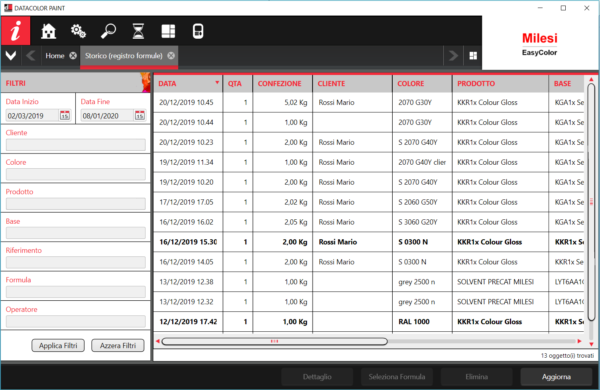Image resolution: width=600 pixels, height=390 pixels.
Task: Sort by the CLIENTE column header
Action: [x=353, y=83]
